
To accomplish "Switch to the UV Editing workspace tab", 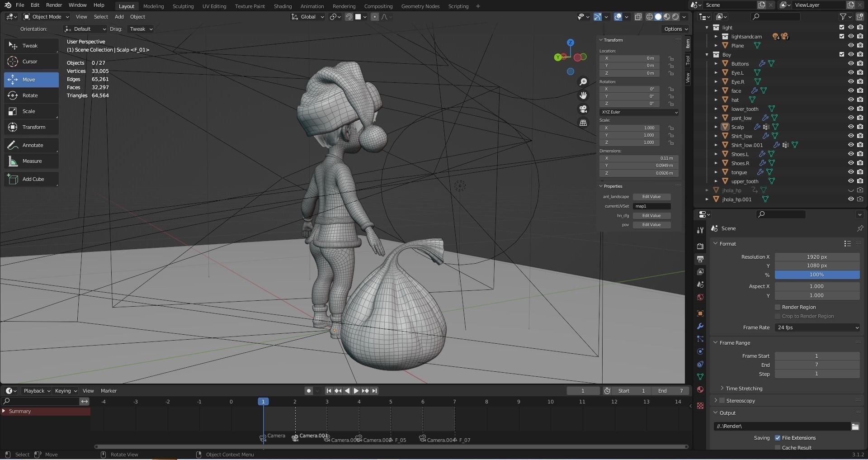I will point(214,6).
